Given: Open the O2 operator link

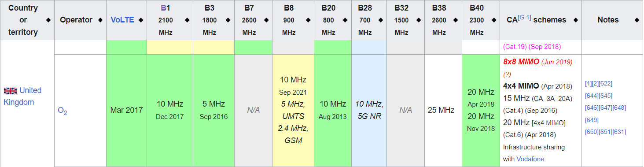Looking at the screenshot, I should pyautogui.click(x=63, y=111).
